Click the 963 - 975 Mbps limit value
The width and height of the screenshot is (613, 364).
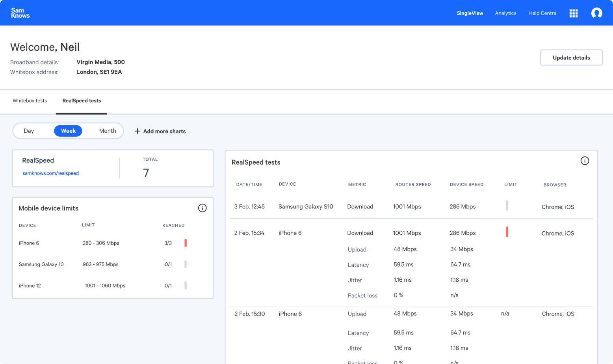click(100, 264)
